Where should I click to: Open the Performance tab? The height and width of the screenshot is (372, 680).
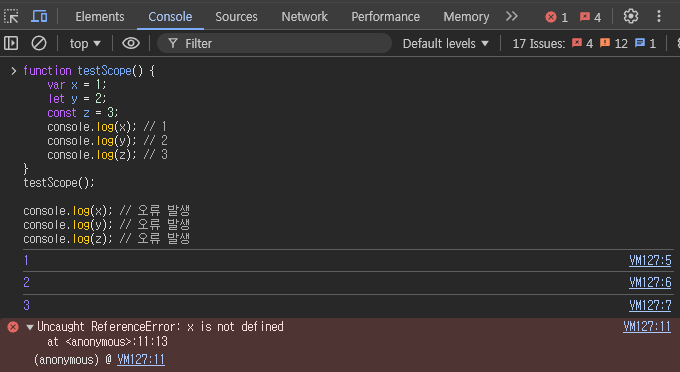click(x=386, y=16)
